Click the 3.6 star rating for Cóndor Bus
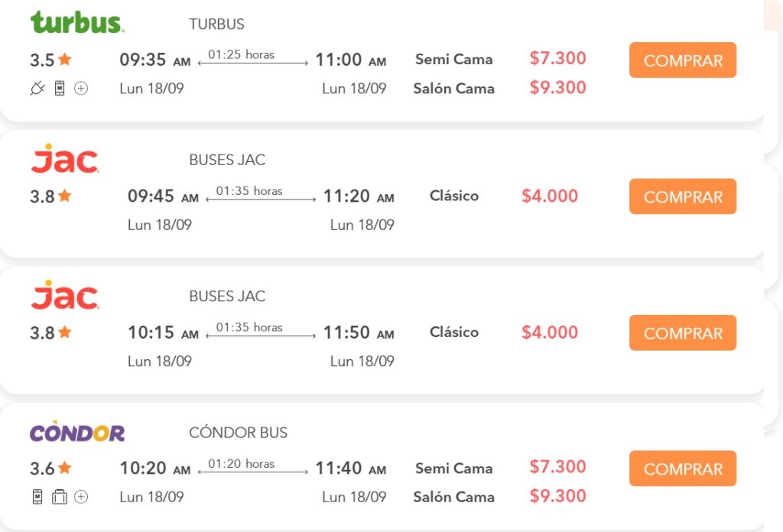The image size is (783, 532). point(50,468)
